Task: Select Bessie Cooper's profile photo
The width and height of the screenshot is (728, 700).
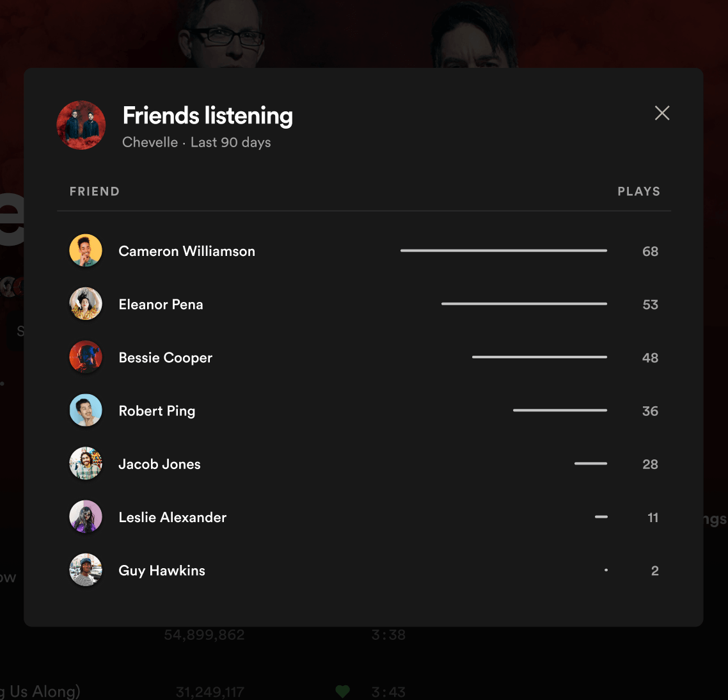Action: click(x=85, y=357)
